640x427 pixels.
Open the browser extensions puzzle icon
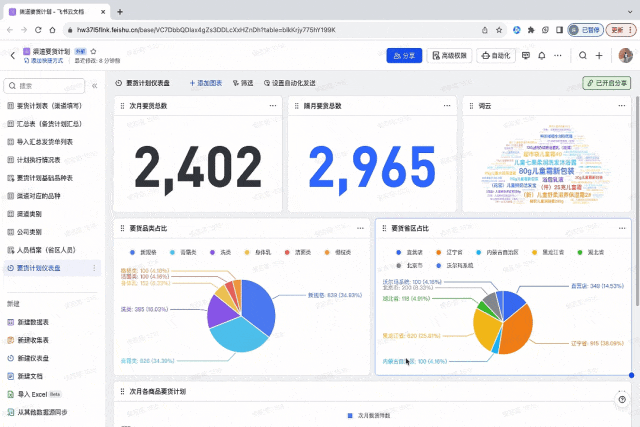[531, 30]
